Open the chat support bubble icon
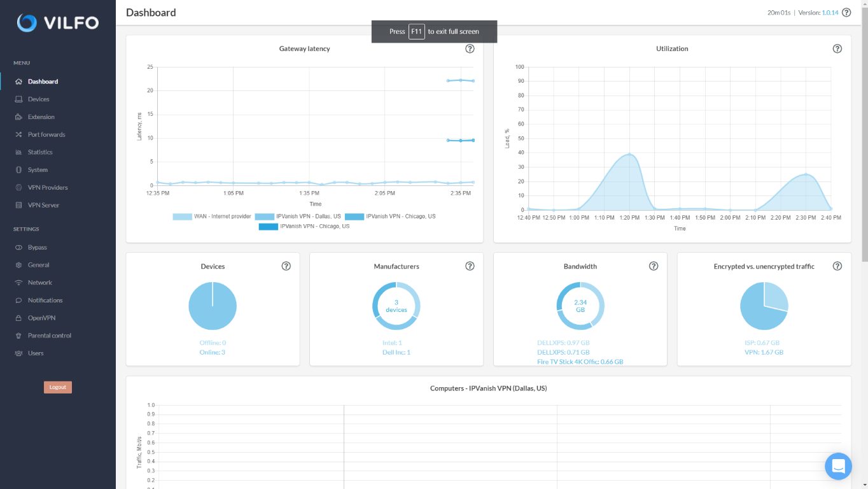This screenshot has height=489, width=868. [838, 466]
